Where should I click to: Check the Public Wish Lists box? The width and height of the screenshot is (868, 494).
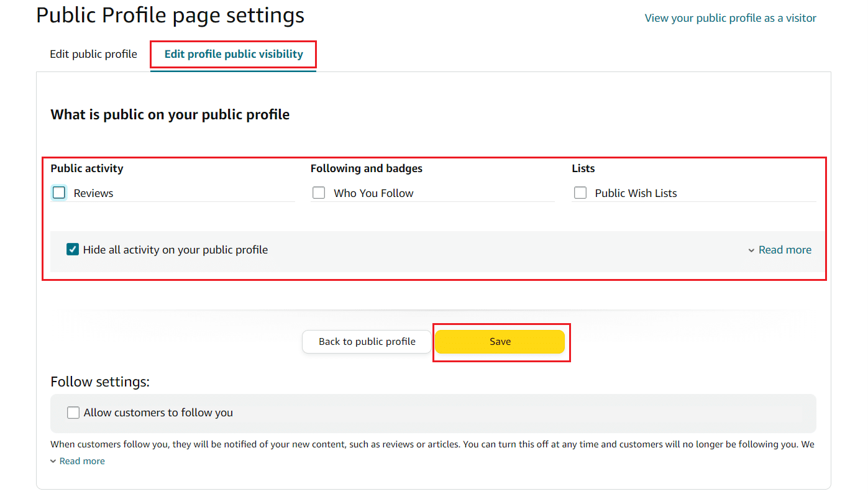coord(580,193)
